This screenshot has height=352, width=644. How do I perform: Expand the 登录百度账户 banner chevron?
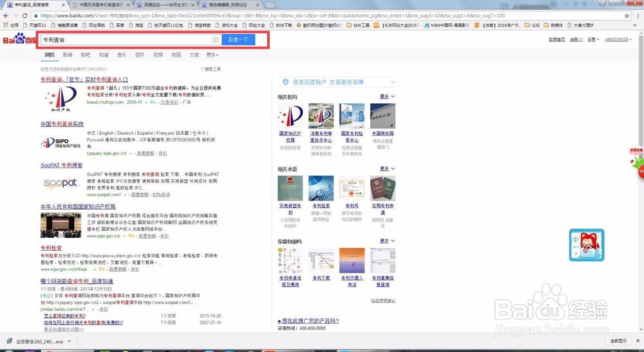click(x=392, y=83)
